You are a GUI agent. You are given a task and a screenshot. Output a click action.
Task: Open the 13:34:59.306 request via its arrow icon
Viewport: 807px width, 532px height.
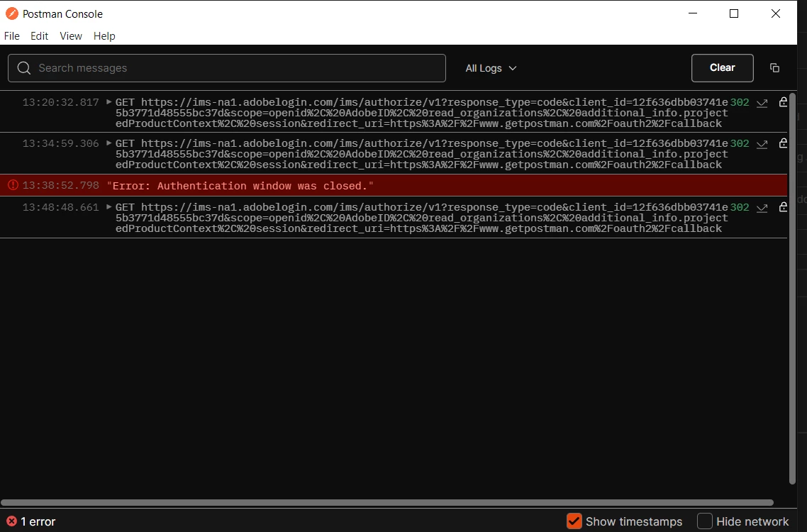click(x=762, y=144)
